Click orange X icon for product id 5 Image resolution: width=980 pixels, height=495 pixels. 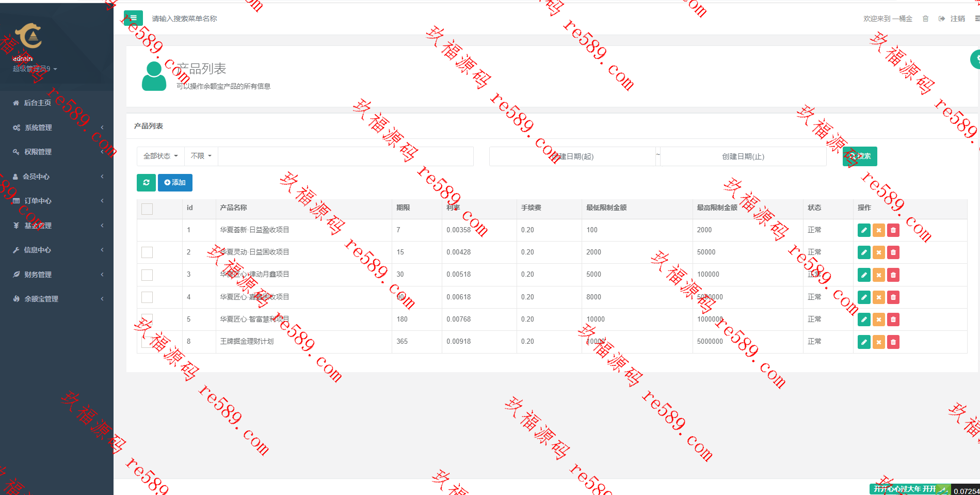(x=879, y=320)
